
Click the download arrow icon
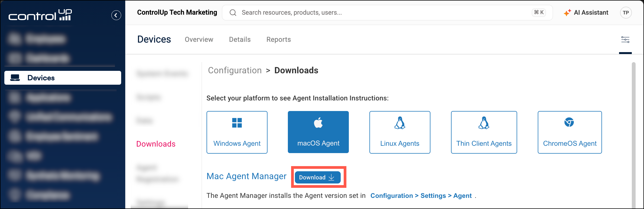click(x=331, y=177)
